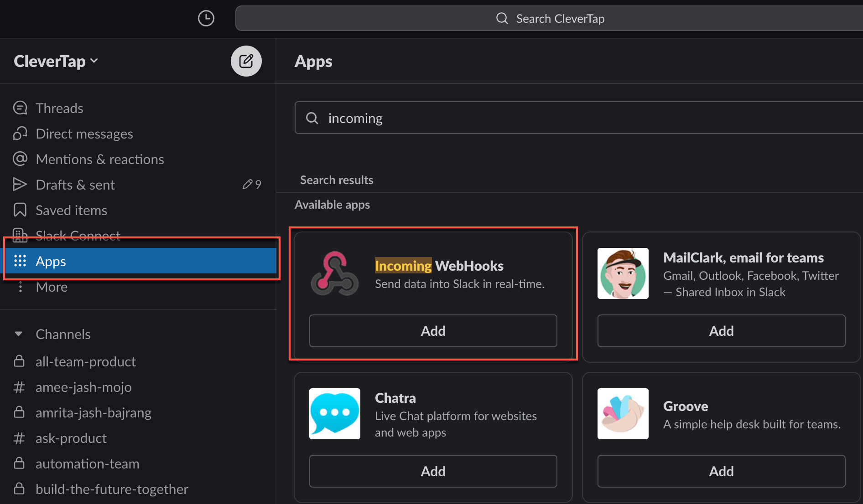The image size is (863, 504).
Task: Click the Apps grid icon
Action: coord(20,261)
